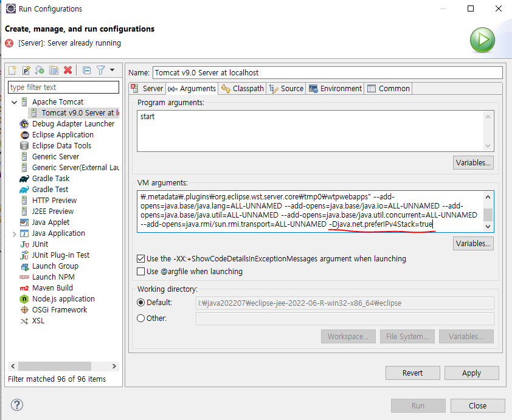Select Java Applet configuration type
Screen dimensions: 512x420
[50, 222]
